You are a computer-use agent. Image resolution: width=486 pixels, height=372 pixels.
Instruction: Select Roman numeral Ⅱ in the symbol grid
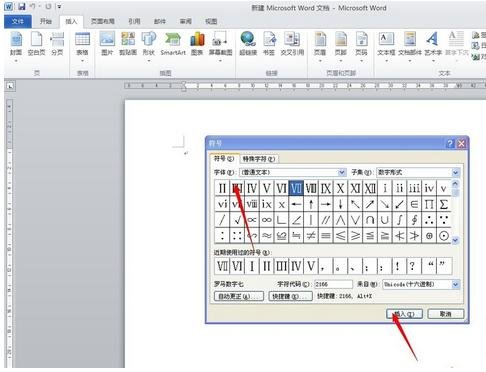[x=222, y=188]
